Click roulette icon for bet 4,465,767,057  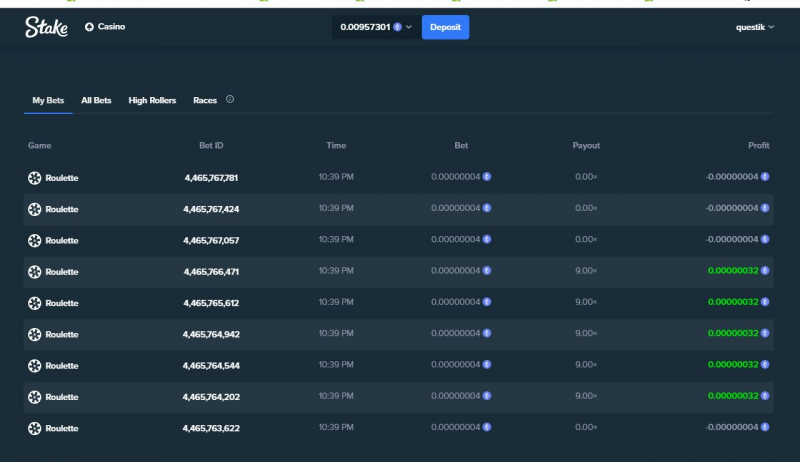[35, 241]
